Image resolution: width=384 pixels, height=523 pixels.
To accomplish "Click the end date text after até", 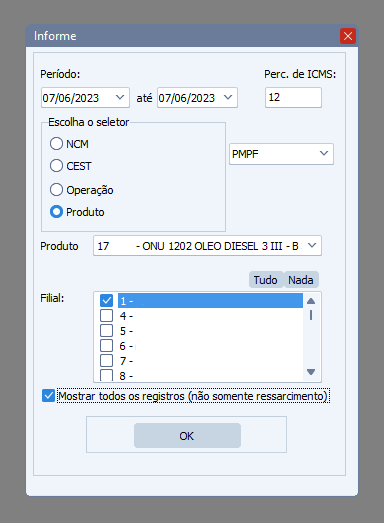I will (x=186, y=98).
